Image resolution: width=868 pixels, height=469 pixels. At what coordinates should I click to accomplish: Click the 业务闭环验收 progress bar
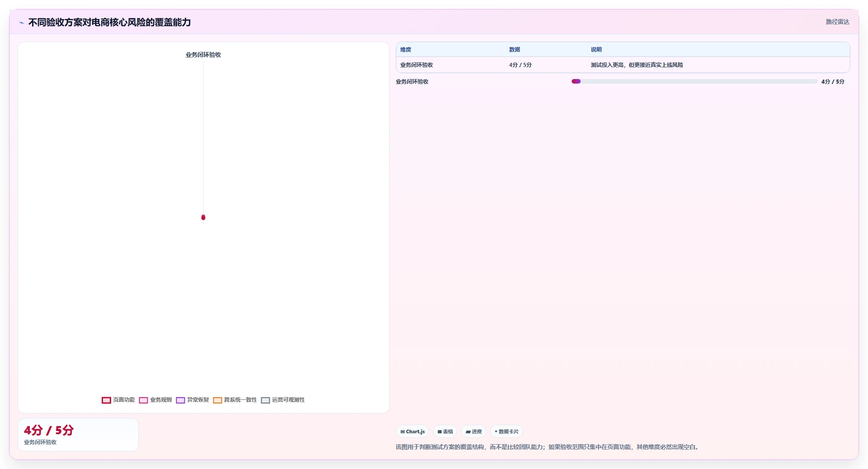[694, 81]
